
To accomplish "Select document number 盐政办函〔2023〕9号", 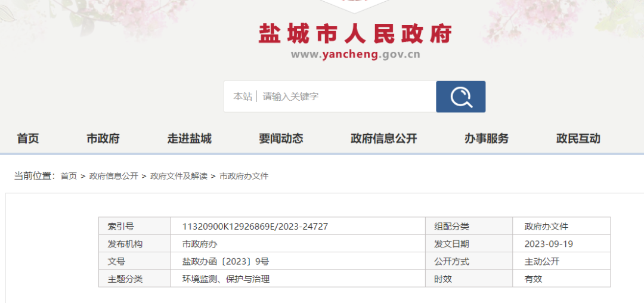I will (x=225, y=261).
